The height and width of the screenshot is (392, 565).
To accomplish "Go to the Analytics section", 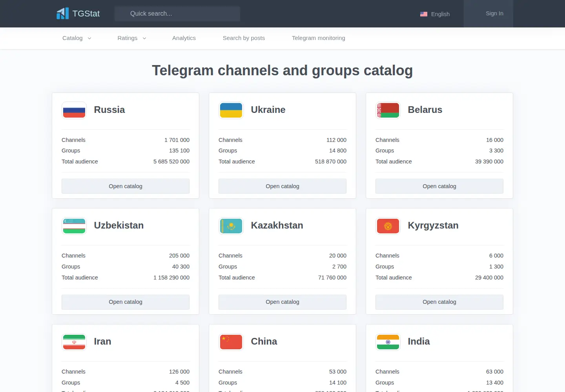I will [x=184, y=38].
